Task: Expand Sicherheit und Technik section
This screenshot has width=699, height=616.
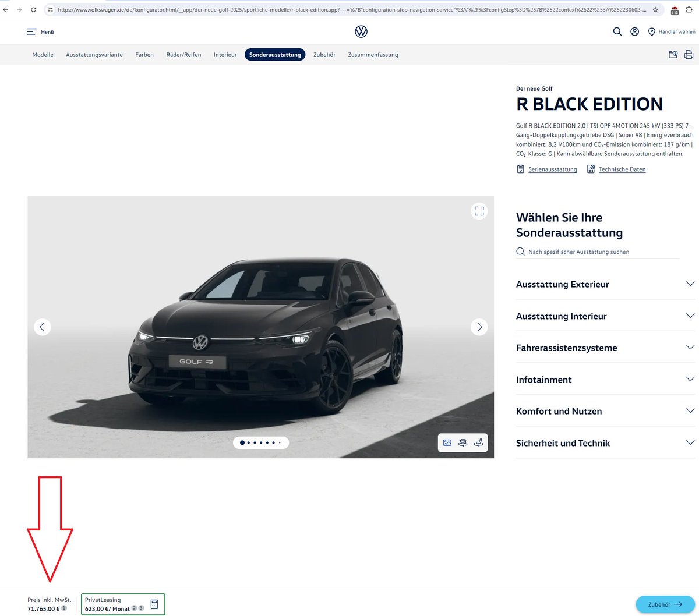Action: click(605, 443)
